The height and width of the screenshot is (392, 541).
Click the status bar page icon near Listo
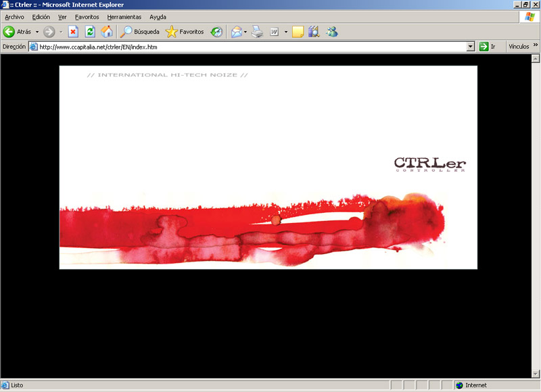[5, 385]
